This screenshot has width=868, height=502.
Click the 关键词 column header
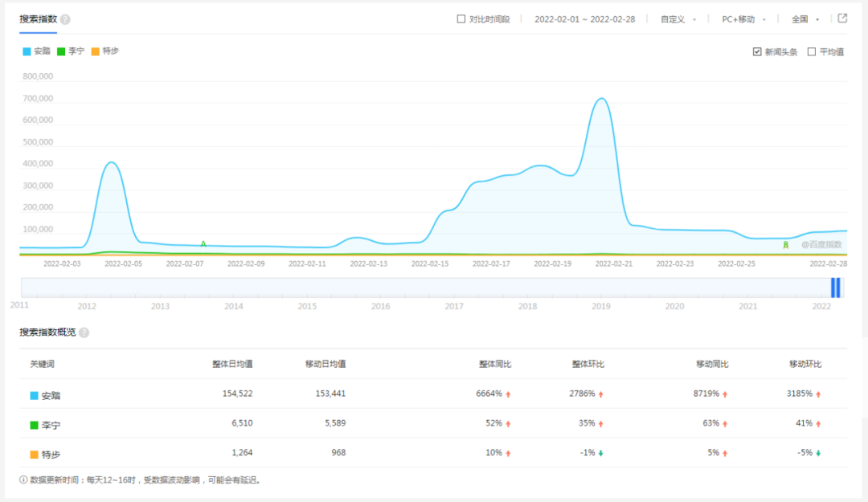[42, 364]
